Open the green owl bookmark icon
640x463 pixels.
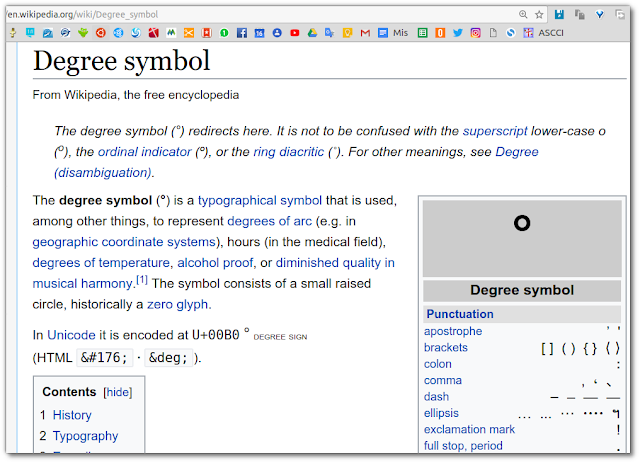83,33
